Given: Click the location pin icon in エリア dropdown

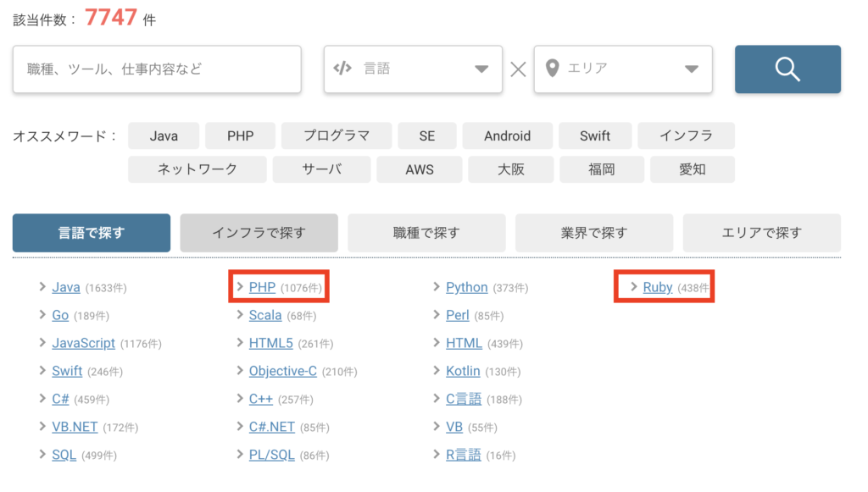Looking at the screenshot, I should click(552, 69).
